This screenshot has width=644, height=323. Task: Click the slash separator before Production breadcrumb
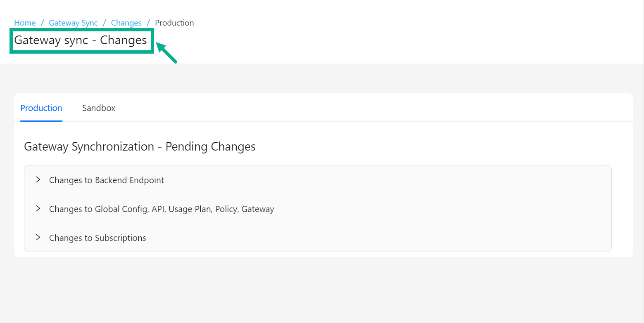[x=148, y=23]
